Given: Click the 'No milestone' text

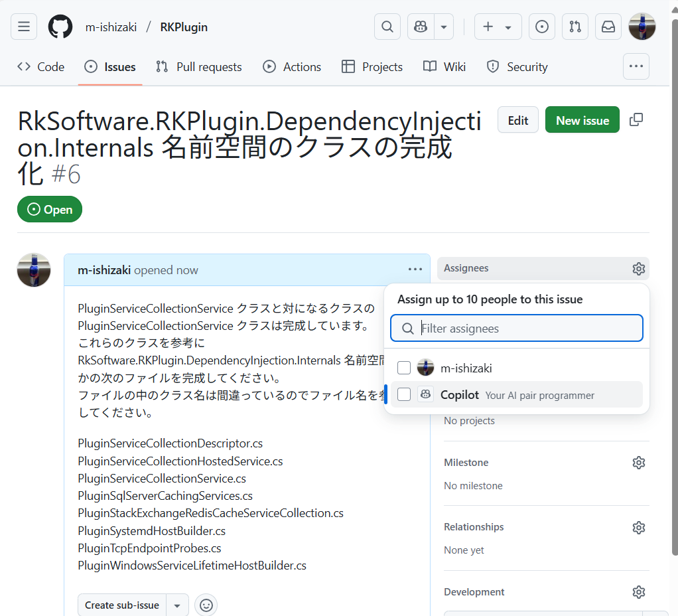Looking at the screenshot, I should (x=474, y=486).
